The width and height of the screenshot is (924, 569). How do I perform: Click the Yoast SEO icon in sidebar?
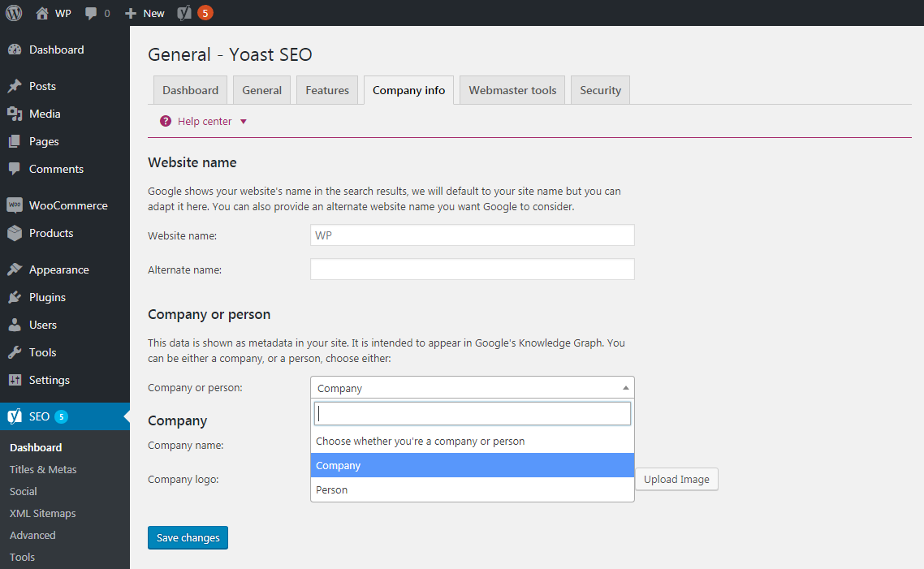point(15,416)
